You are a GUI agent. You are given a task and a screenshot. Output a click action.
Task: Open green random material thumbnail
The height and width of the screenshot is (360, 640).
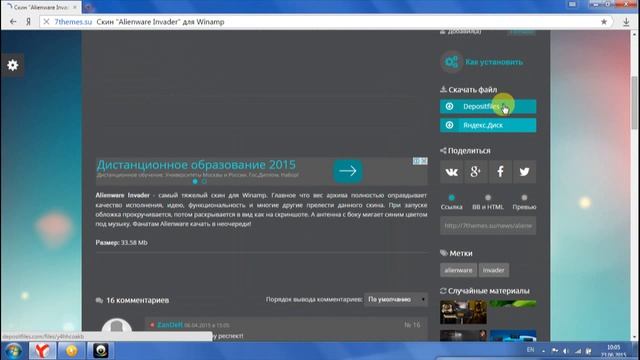(513, 304)
